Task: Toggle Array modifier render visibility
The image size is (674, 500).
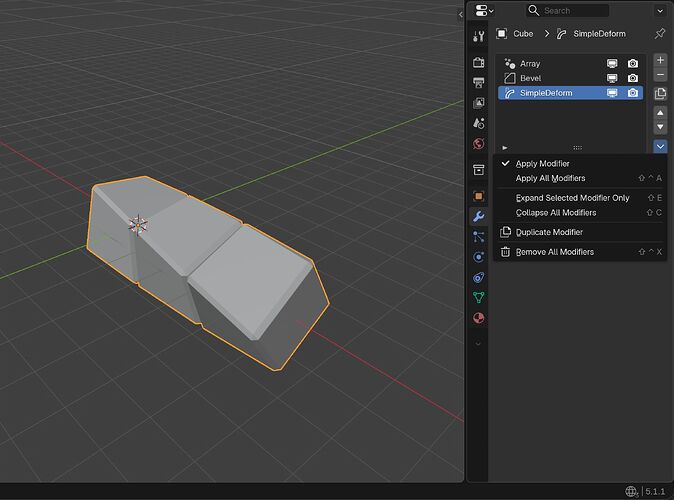Action: 633,64
